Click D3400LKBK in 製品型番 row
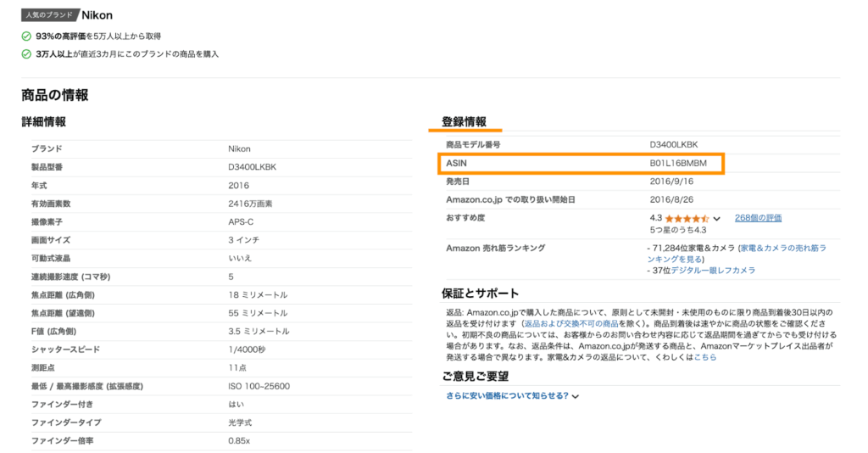868x453 pixels. [252, 167]
